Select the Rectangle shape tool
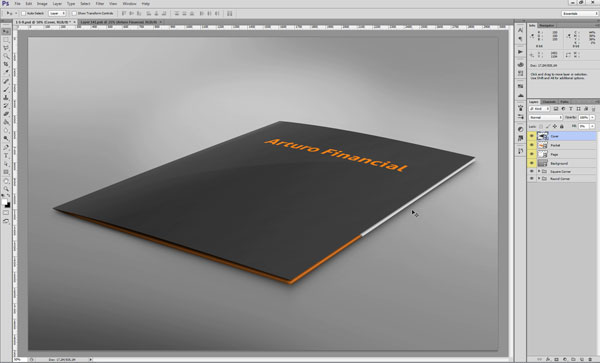The height and width of the screenshot is (363, 600). coord(6,172)
